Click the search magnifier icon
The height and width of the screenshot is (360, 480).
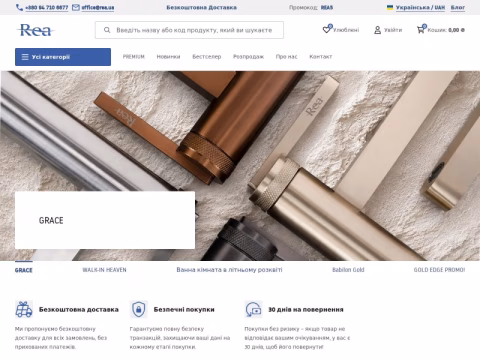coord(107,30)
